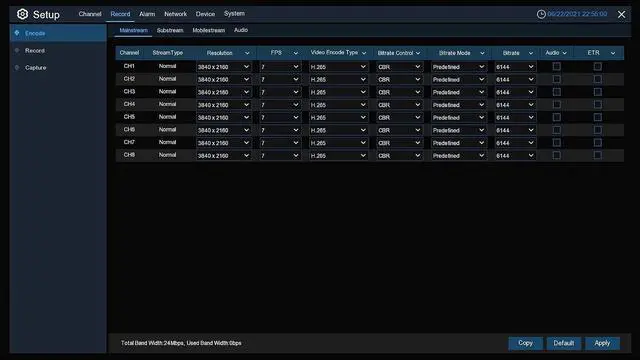Viewport: 640px width, 360px height.
Task: Click the date and time display
Action: click(x=577, y=14)
